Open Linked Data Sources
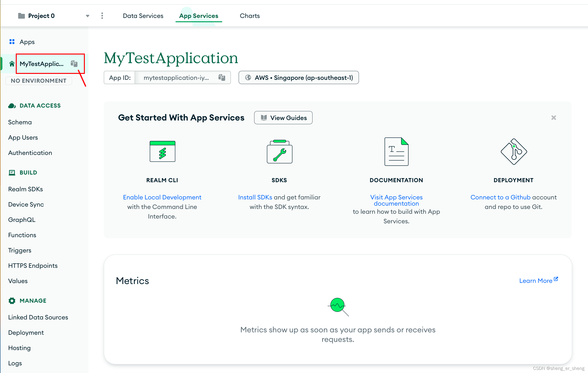This screenshot has width=588, height=373. (38, 317)
